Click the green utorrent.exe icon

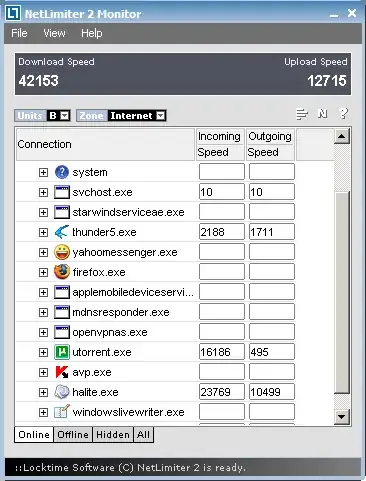tap(62, 352)
